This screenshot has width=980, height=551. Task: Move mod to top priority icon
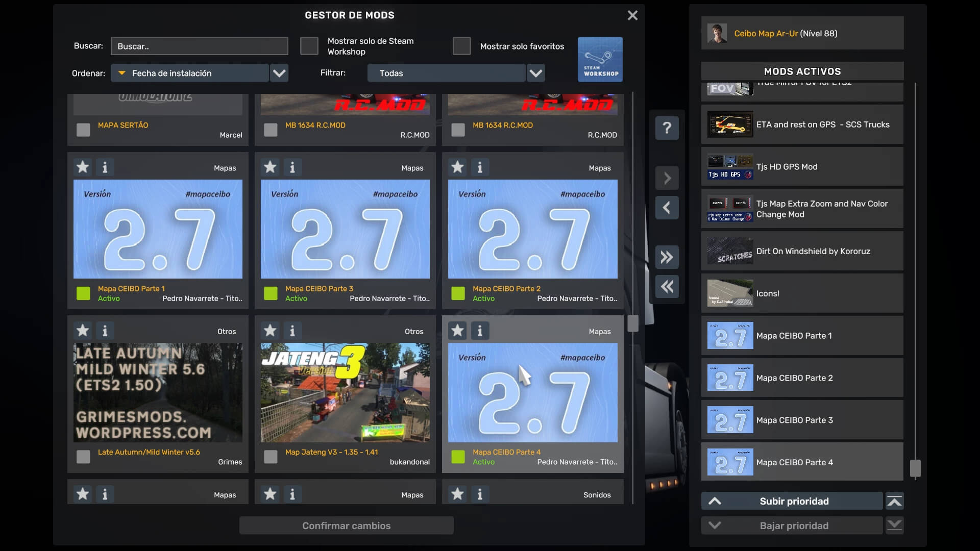[894, 502]
